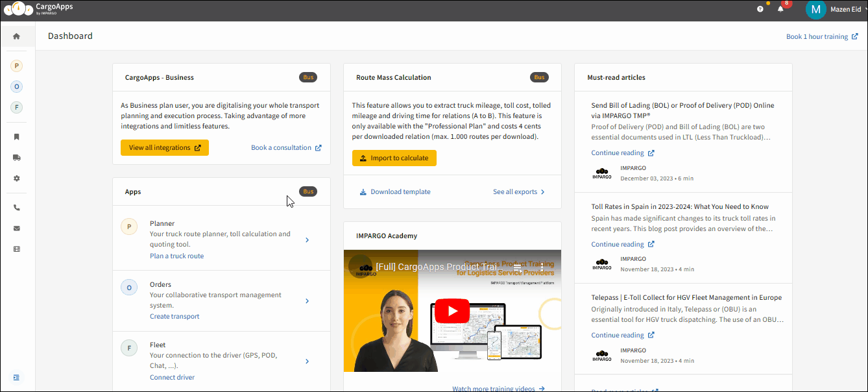This screenshot has height=392, width=868.
Task: Click the YouTube video title text
Action: pyautogui.click(x=439, y=267)
